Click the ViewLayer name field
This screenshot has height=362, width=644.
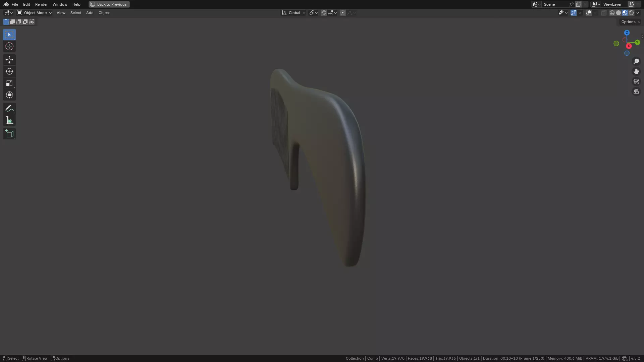[x=614, y=4]
